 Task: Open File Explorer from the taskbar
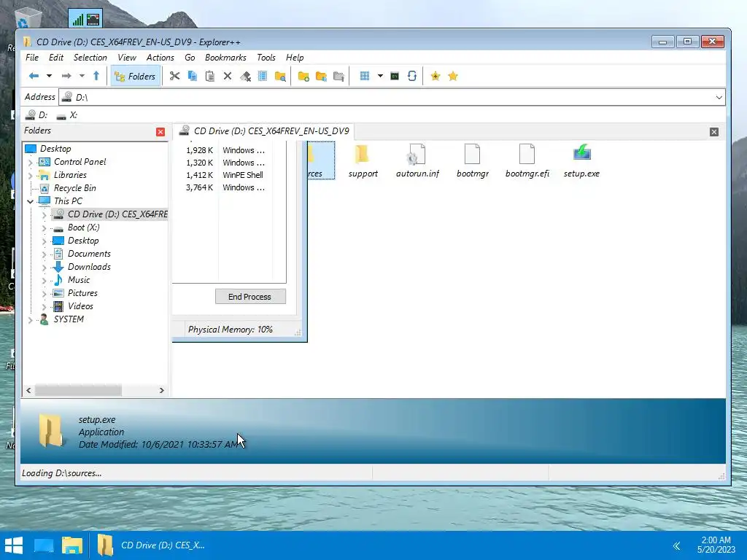(72, 545)
